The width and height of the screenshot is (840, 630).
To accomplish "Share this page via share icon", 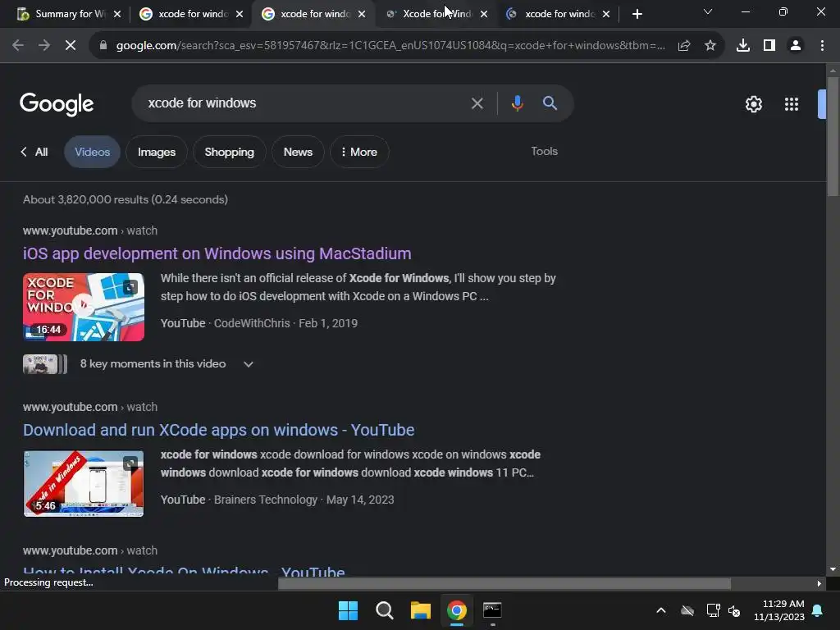I will pos(684,46).
